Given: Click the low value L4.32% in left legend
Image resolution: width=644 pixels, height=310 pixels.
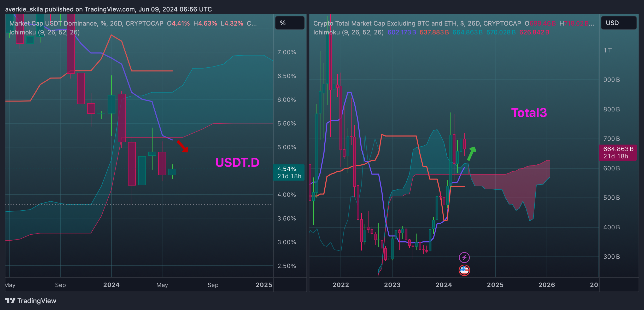Looking at the screenshot, I should (x=232, y=23).
